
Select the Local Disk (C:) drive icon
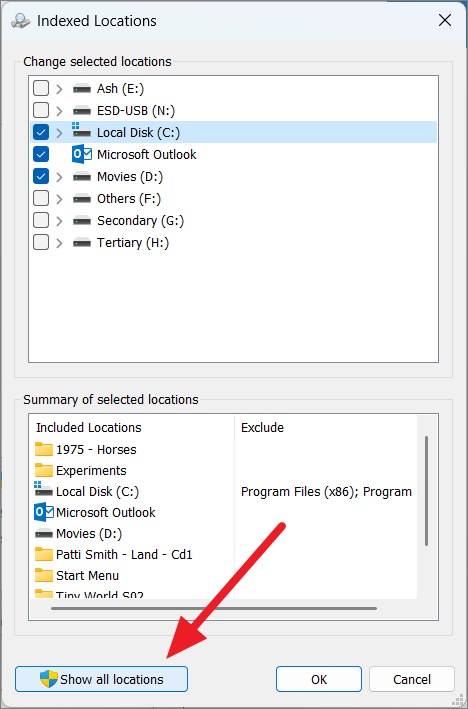(x=82, y=130)
